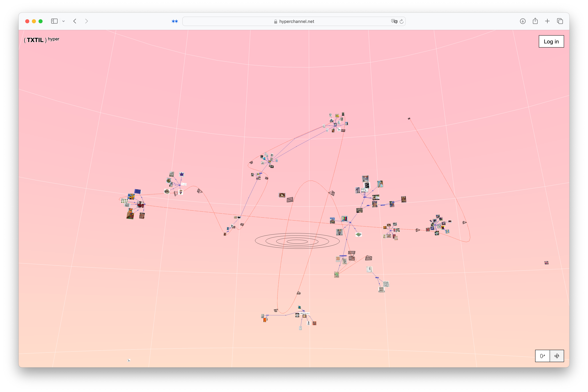This screenshot has height=392, width=588.
Task: Reload the current page
Action: point(401,21)
